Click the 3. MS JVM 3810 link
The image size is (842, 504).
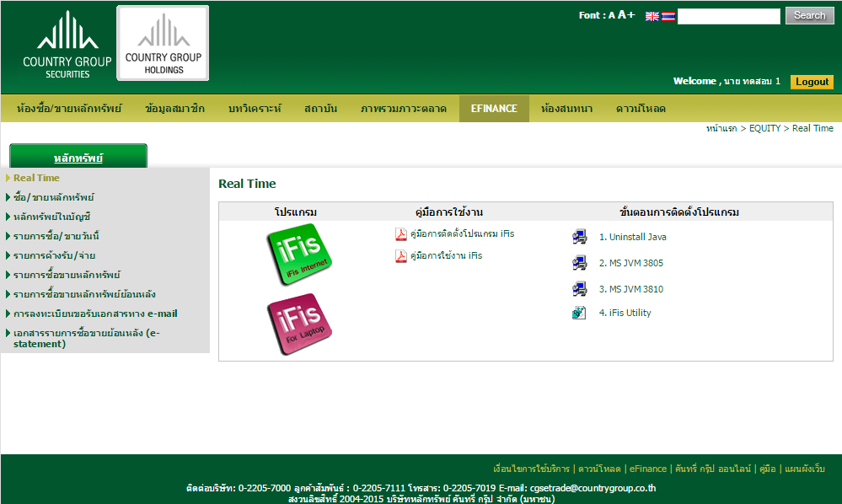[631, 289]
